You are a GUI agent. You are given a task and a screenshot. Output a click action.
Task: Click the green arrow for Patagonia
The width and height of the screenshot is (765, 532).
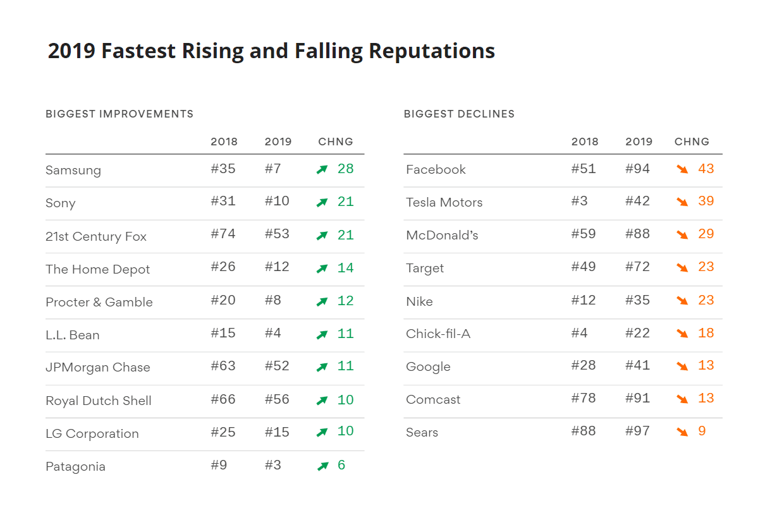pyautogui.click(x=322, y=466)
